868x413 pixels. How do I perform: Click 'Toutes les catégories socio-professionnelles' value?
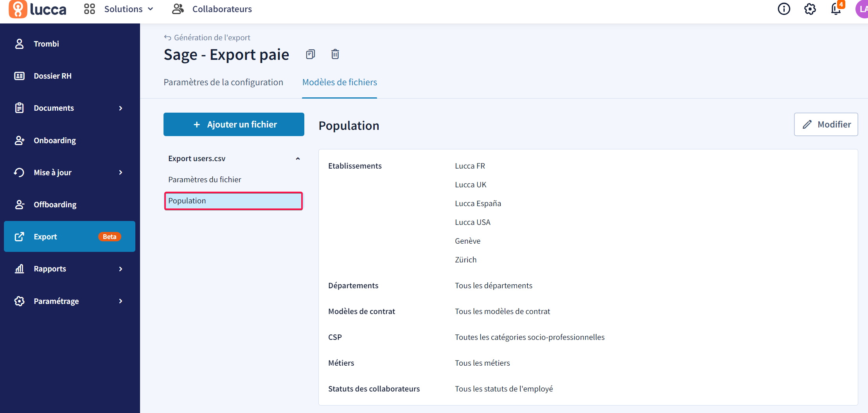pos(530,337)
